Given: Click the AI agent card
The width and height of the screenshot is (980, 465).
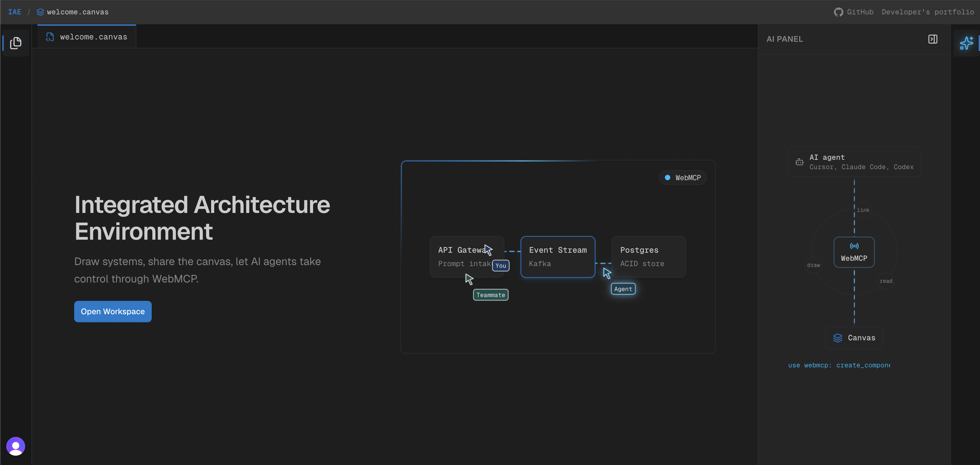Looking at the screenshot, I should [854, 162].
